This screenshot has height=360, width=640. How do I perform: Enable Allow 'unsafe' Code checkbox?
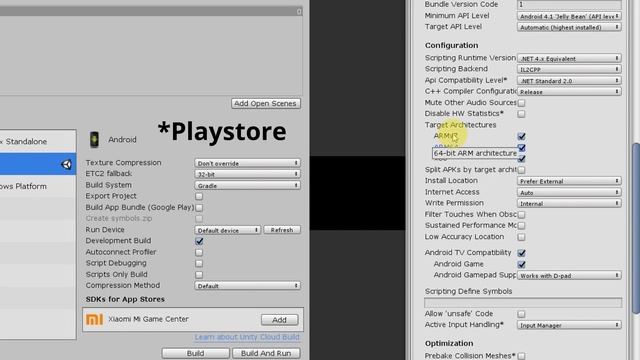(521, 314)
